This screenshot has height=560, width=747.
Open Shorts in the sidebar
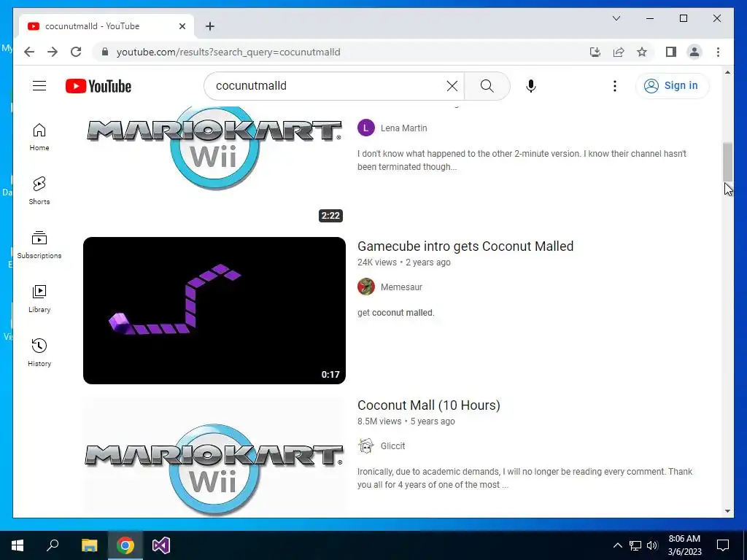coord(39,191)
